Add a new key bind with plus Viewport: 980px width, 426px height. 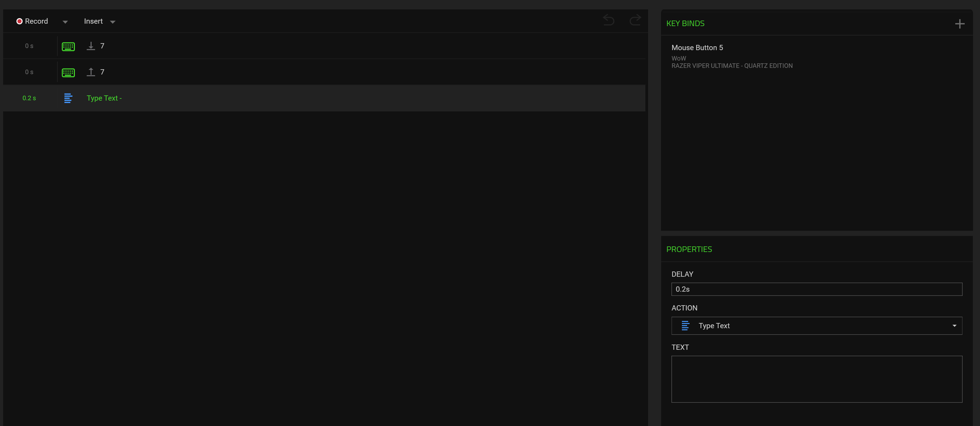click(x=959, y=24)
